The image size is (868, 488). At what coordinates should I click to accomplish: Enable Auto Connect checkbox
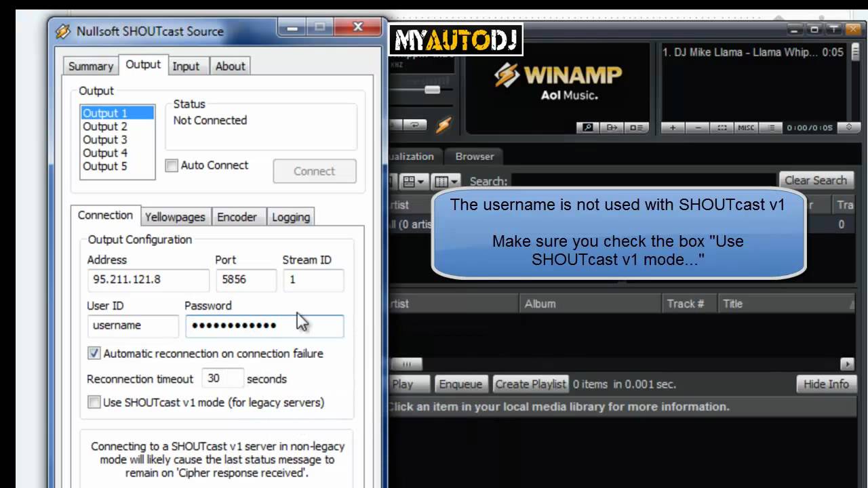point(172,165)
